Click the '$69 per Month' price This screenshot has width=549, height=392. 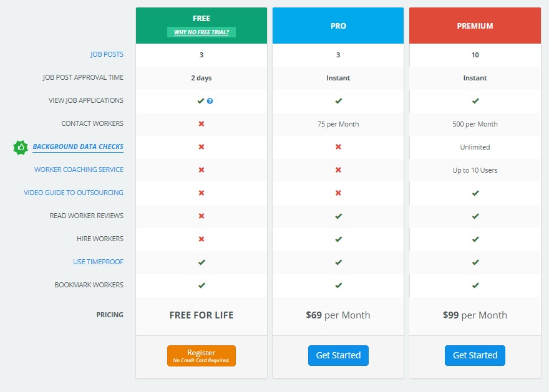pos(338,315)
